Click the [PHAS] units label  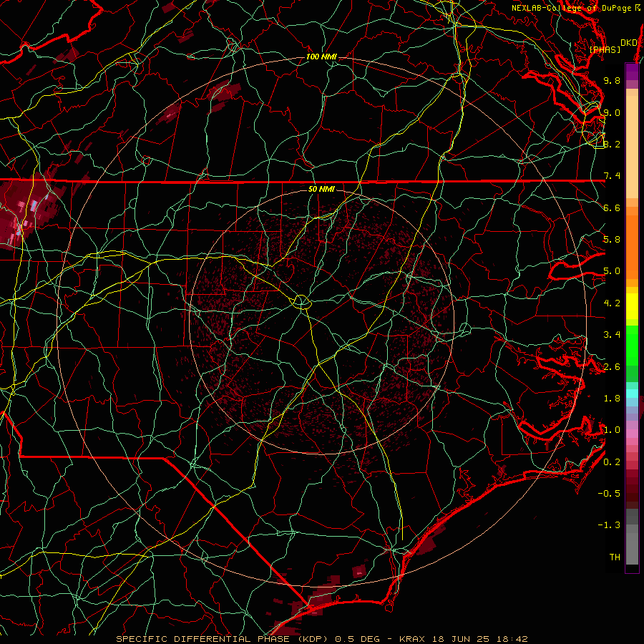[x=605, y=50]
